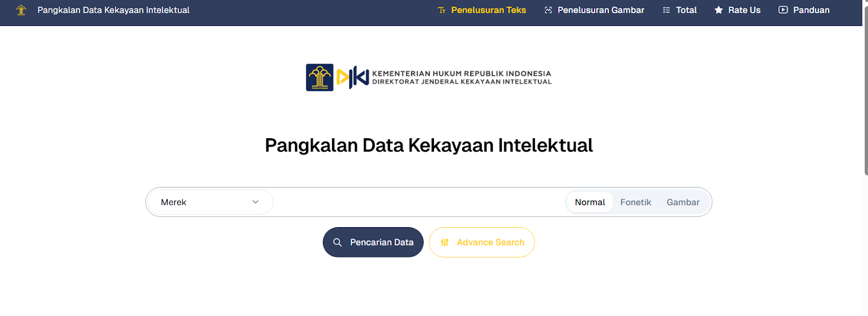
Task: Click the play icon beside Panduan
Action: click(783, 10)
